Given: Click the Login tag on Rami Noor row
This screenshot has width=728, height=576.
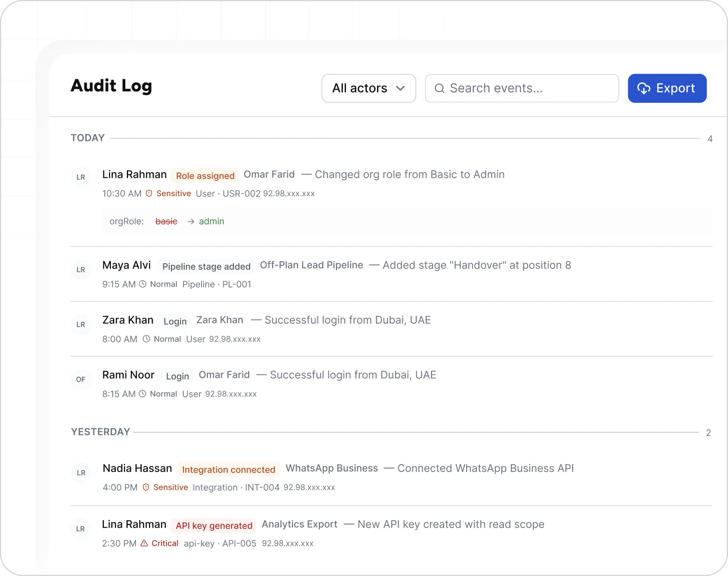Looking at the screenshot, I should [x=178, y=376].
